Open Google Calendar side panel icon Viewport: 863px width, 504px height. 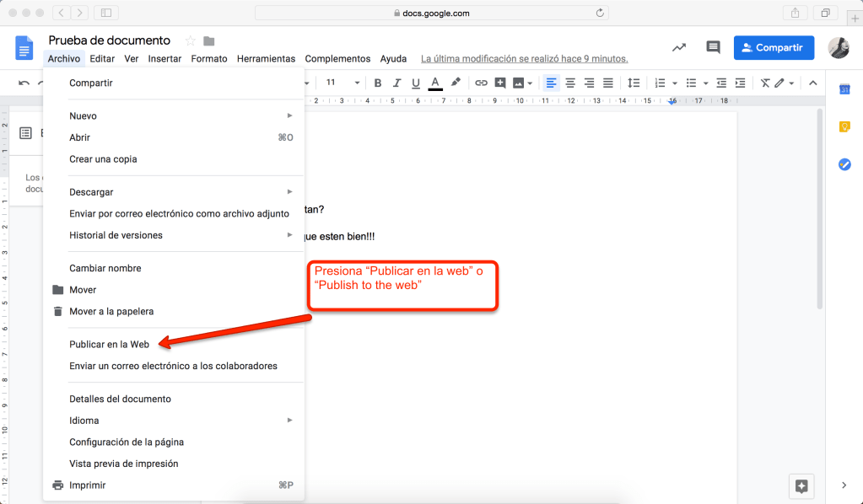[x=844, y=89]
